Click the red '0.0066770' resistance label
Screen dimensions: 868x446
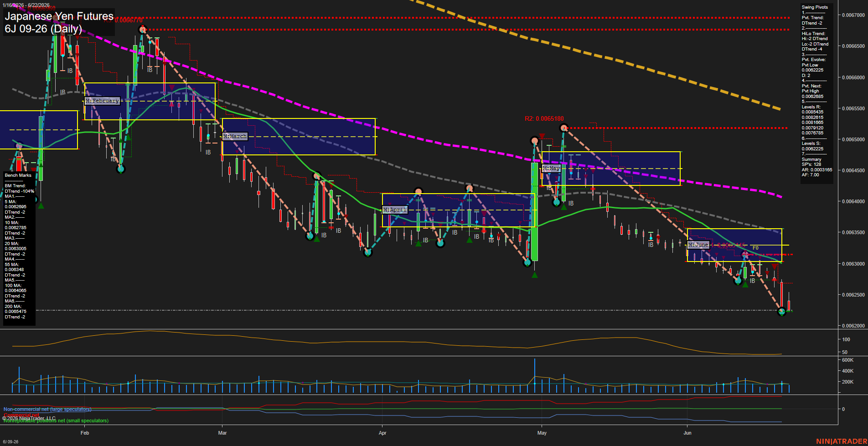point(129,20)
